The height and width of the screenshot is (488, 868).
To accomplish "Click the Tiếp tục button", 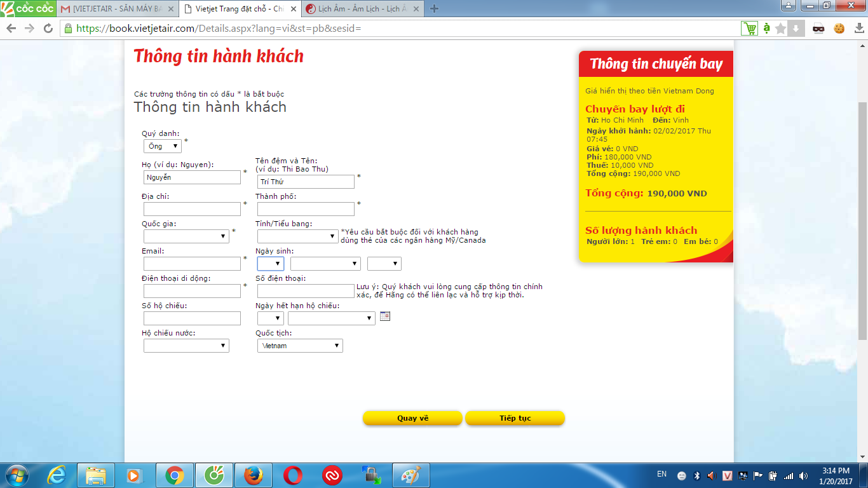I will (x=515, y=418).
